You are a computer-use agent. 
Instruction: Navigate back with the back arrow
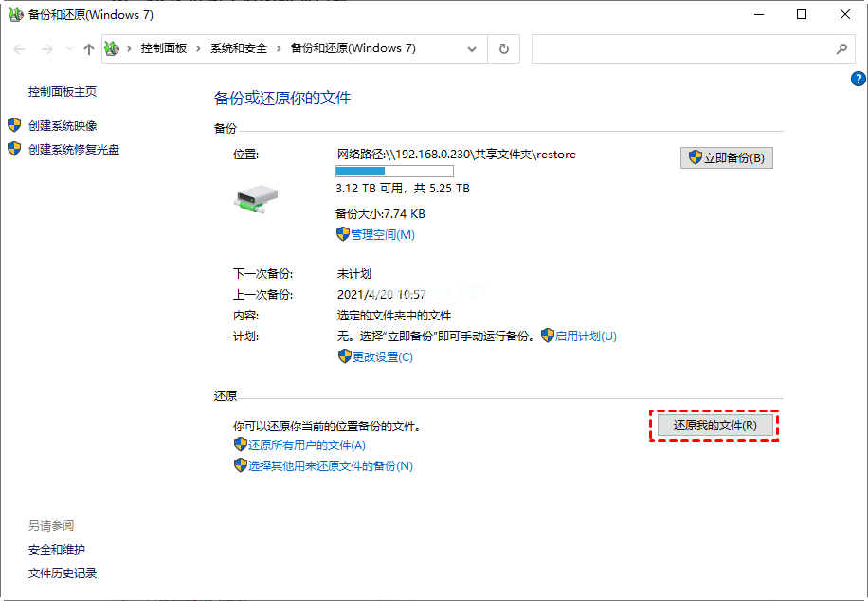pos(19,48)
